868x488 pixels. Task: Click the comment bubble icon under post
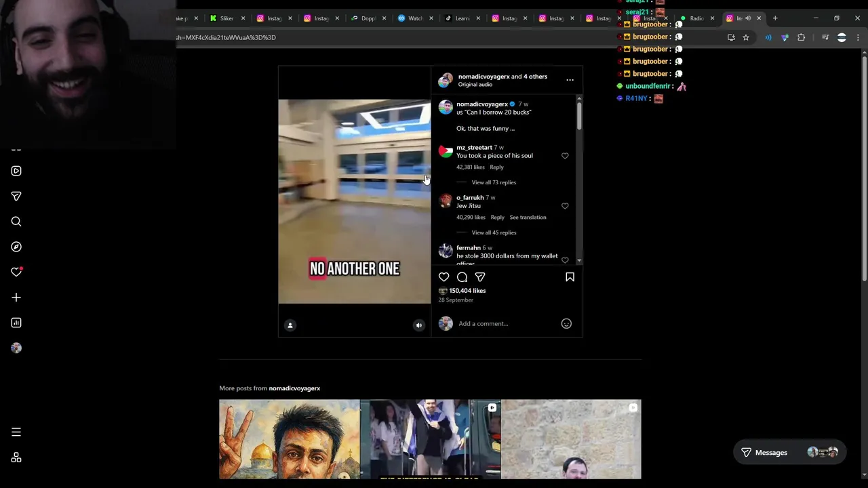462,277
